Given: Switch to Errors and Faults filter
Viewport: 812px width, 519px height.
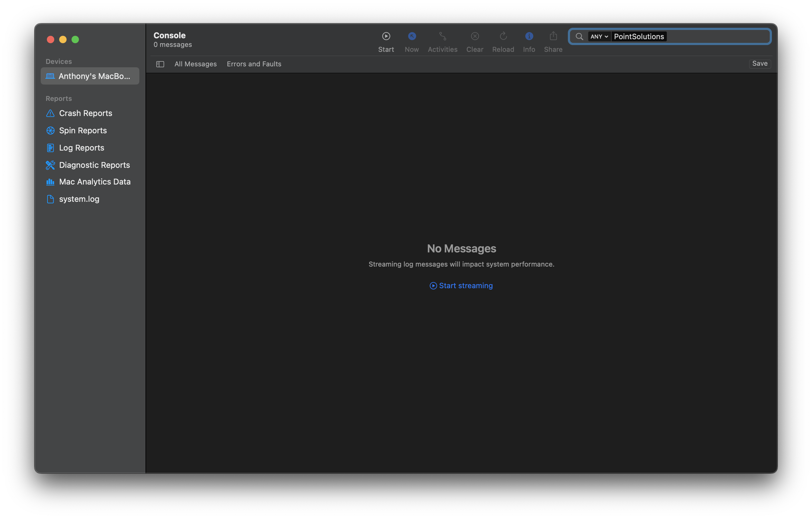Looking at the screenshot, I should pos(254,64).
